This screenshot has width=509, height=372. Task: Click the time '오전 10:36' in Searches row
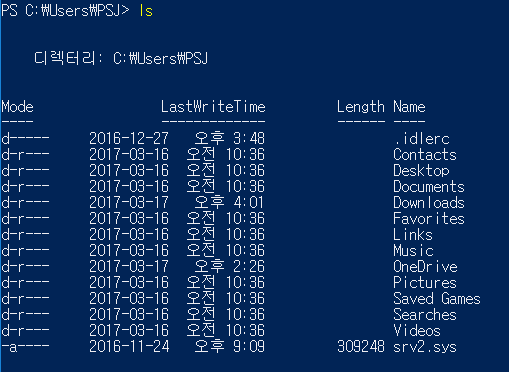(226, 315)
